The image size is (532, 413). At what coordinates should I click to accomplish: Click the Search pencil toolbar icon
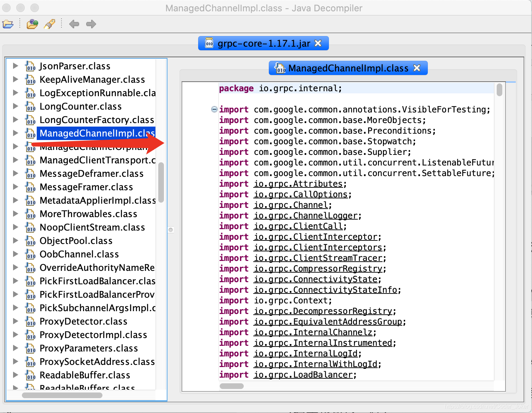49,24
